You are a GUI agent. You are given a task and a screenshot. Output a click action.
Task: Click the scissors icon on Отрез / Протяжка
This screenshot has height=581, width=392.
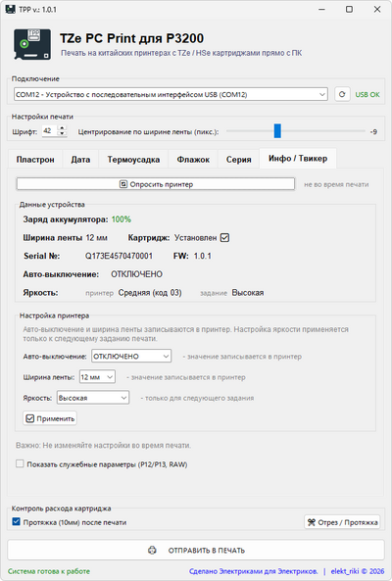point(312,522)
